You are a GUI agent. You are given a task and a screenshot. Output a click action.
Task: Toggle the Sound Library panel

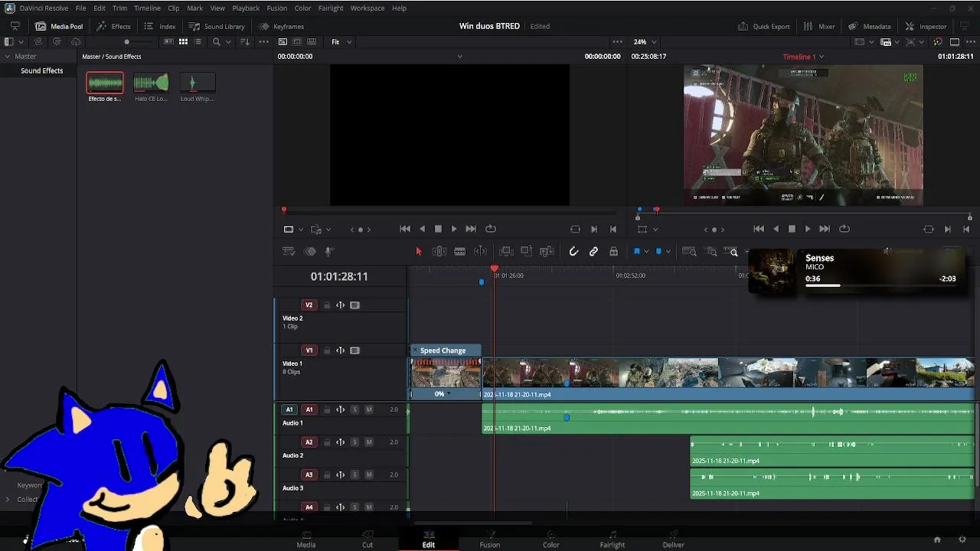(x=217, y=26)
